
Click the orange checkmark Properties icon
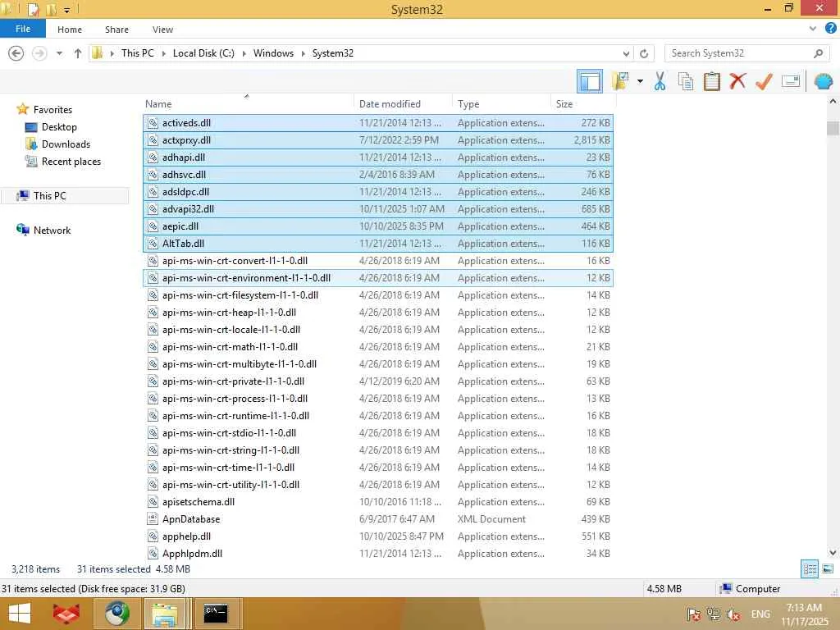pyautogui.click(x=764, y=81)
